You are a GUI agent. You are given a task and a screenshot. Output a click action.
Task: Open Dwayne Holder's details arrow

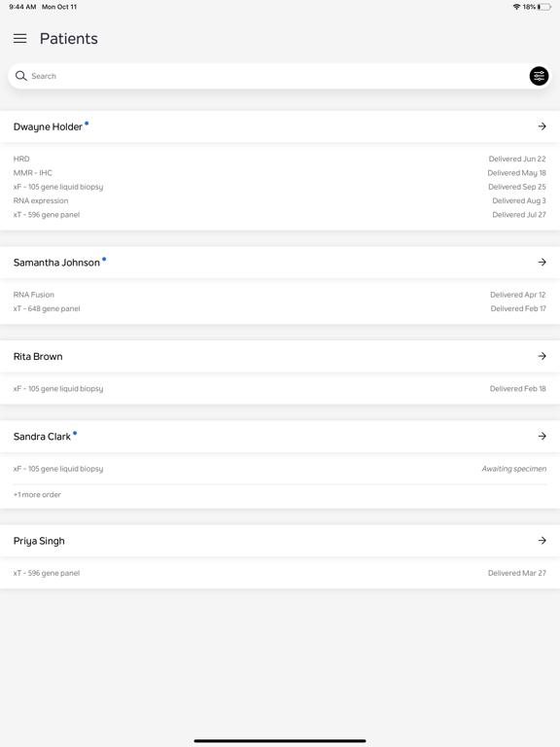(542, 126)
